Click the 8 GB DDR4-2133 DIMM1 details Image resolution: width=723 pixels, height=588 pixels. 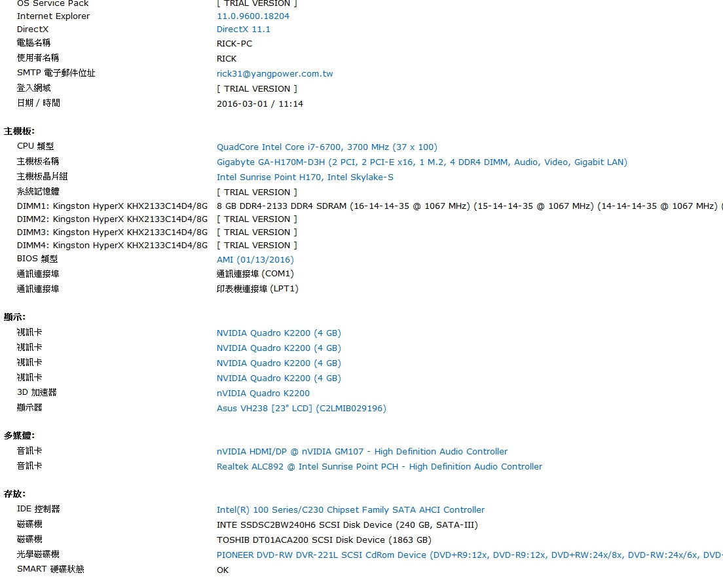[x=470, y=206]
